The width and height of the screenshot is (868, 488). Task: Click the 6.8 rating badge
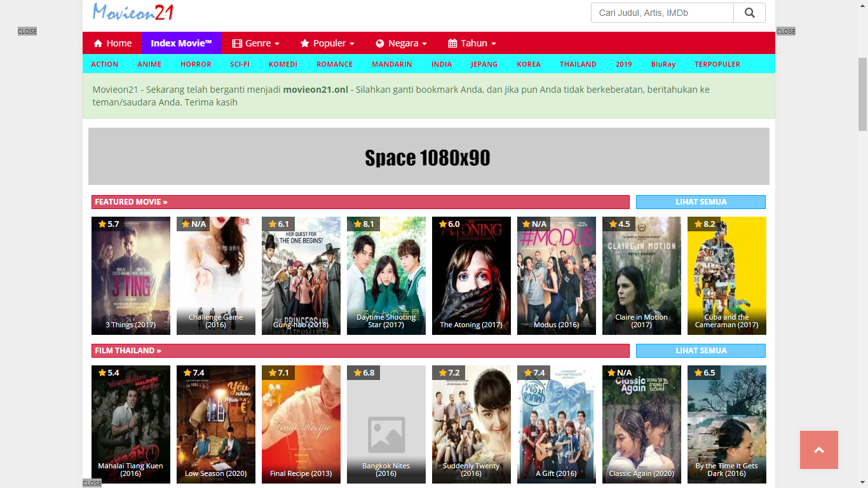[363, 372]
